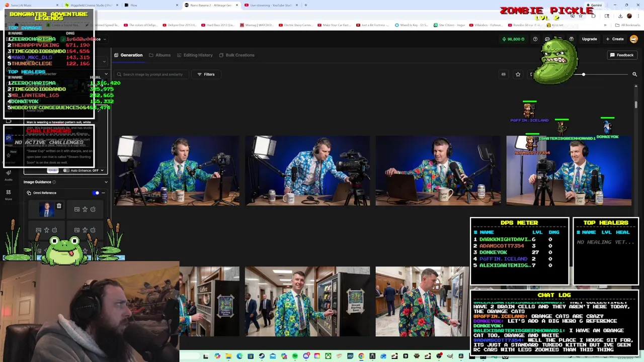Click the gallery vertical scrollbar
Viewport: 644px width, 362px height.
(x=636, y=105)
